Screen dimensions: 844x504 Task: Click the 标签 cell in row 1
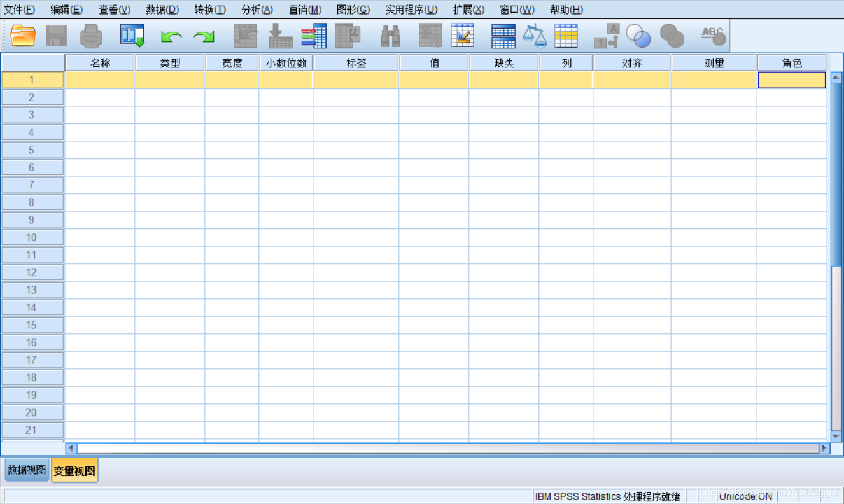click(356, 80)
